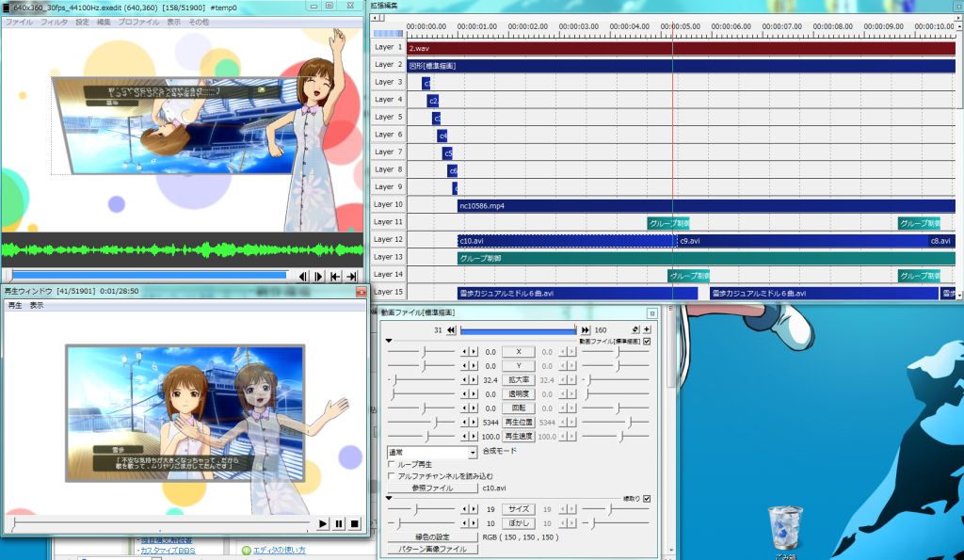Screen dimensions: 964x560
Task: Toggle 動画ファイル[標準描画] enable checkbox
Action: pos(647,341)
